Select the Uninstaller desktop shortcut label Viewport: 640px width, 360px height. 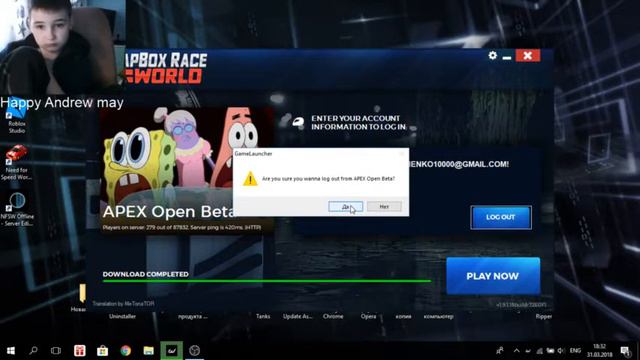[122, 316]
